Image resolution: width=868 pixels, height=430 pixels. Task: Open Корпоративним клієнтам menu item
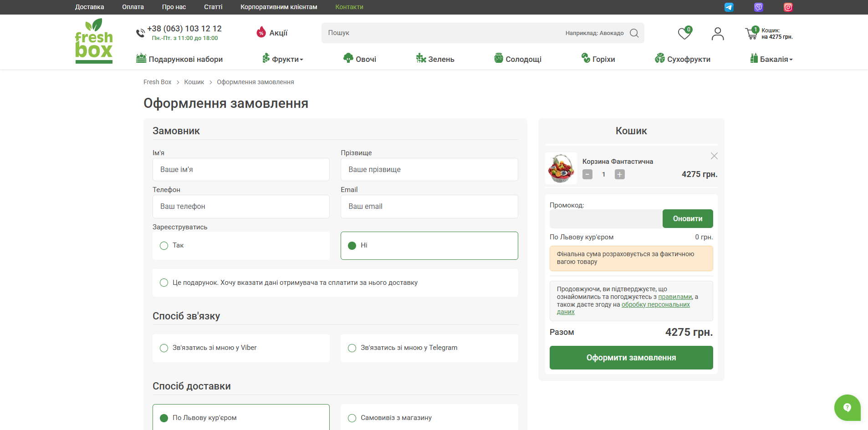279,7
